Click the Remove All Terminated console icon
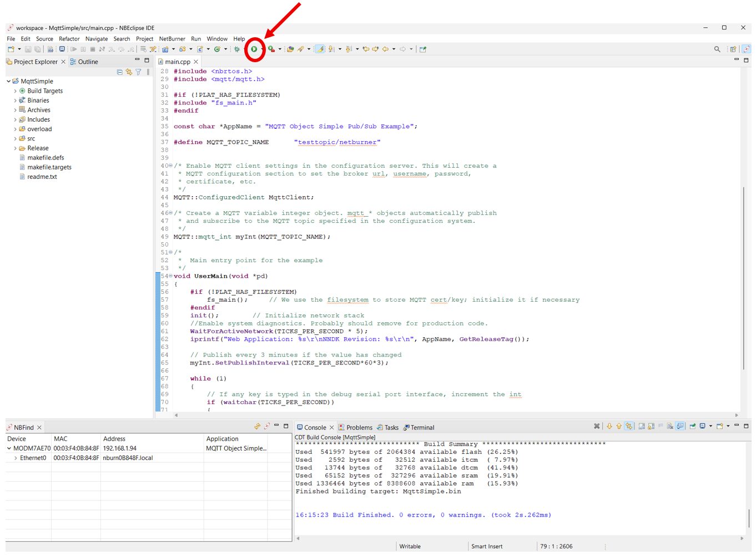 597,426
